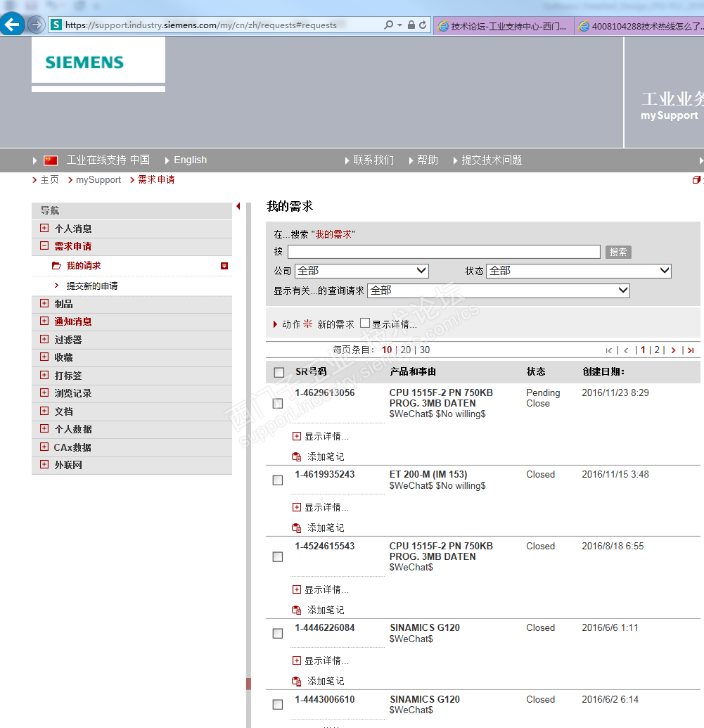Go to last page pagination icon
Viewport: 704px width, 728px height.
[x=691, y=350]
